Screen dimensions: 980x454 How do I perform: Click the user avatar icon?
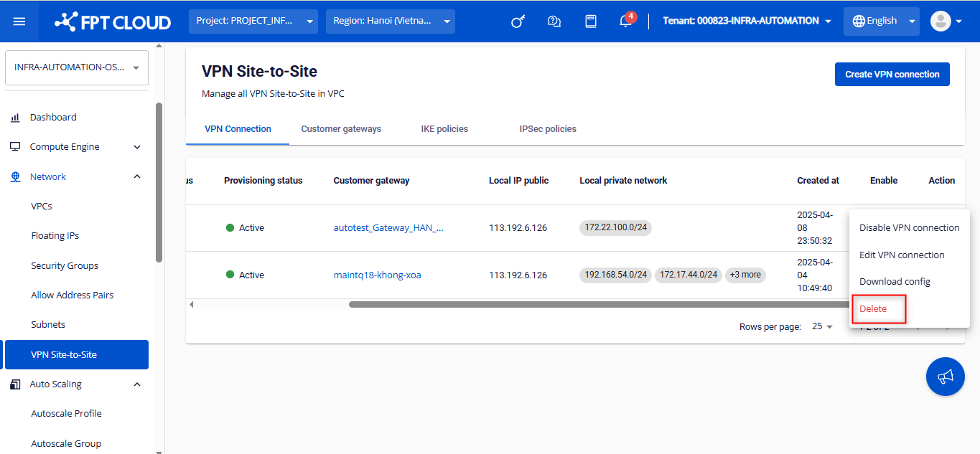[x=941, y=21]
